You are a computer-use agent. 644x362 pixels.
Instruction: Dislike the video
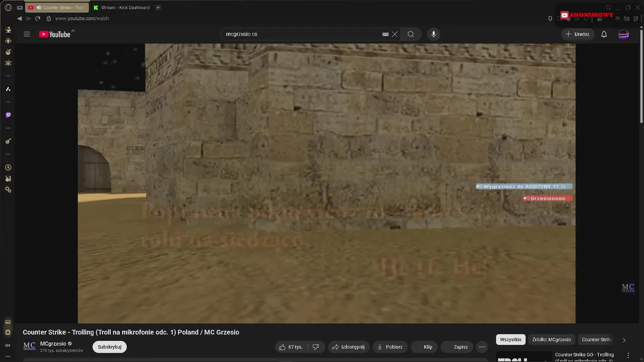click(316, 347)
